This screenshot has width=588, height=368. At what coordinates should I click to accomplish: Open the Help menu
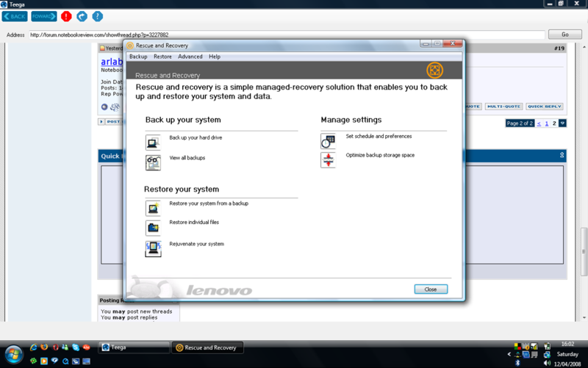click(x=215, y=57)
